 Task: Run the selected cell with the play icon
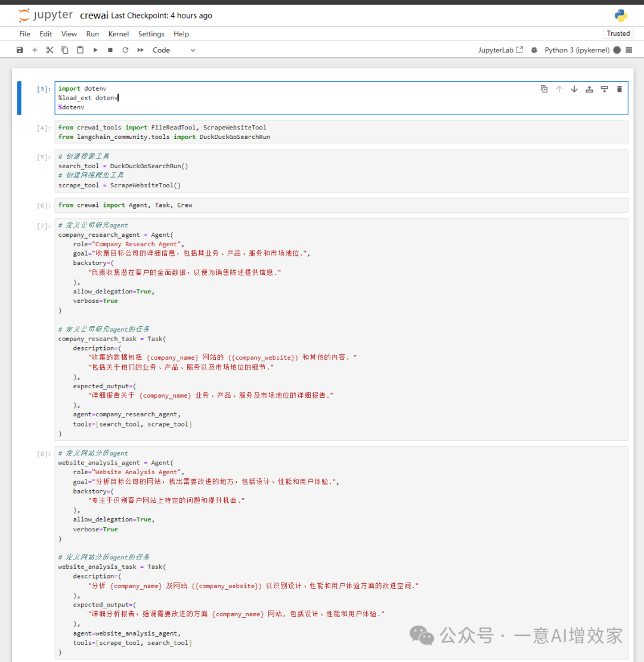95,50
